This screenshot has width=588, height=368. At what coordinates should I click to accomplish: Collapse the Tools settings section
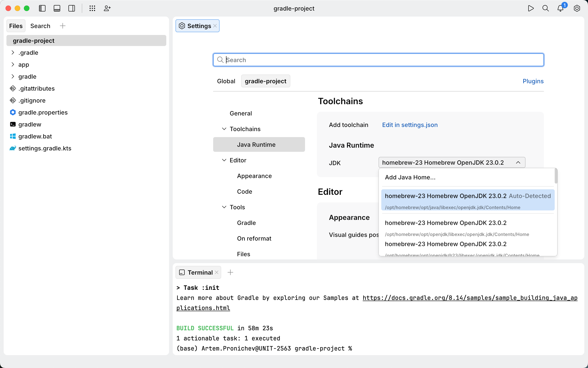click(x=224, y=207)
